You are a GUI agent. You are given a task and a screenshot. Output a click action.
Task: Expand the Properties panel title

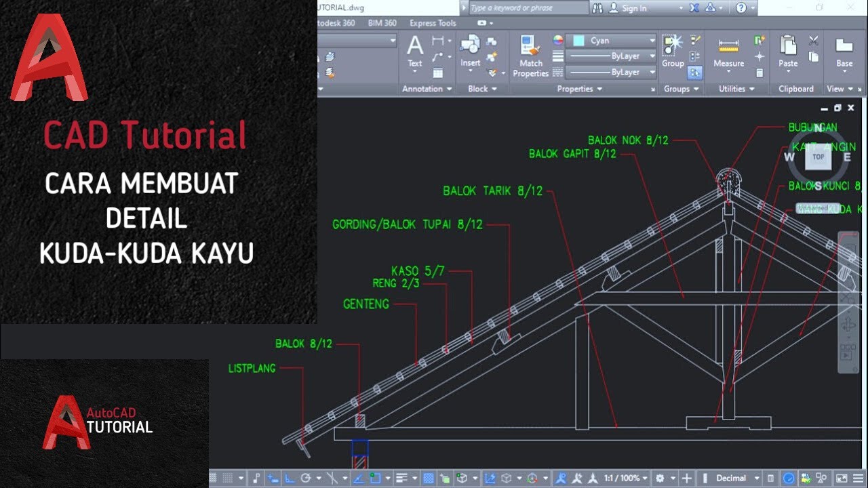point(579,89)
